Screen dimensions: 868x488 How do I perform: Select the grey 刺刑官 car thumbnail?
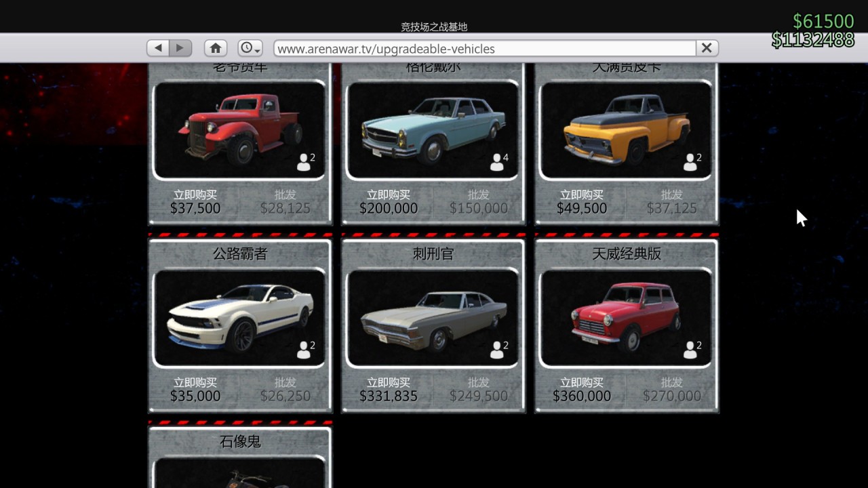(433, 318)
